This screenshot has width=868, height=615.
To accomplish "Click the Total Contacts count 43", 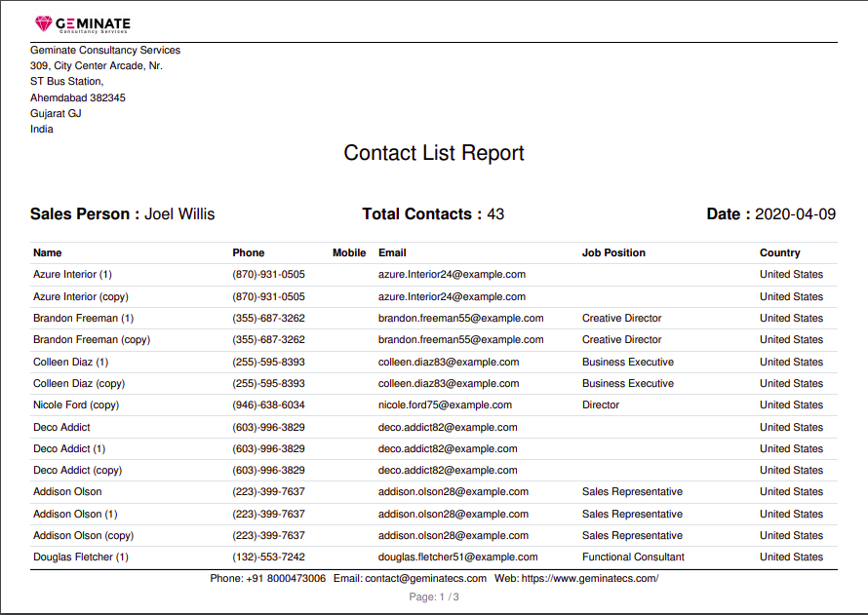I will point(495,213).
